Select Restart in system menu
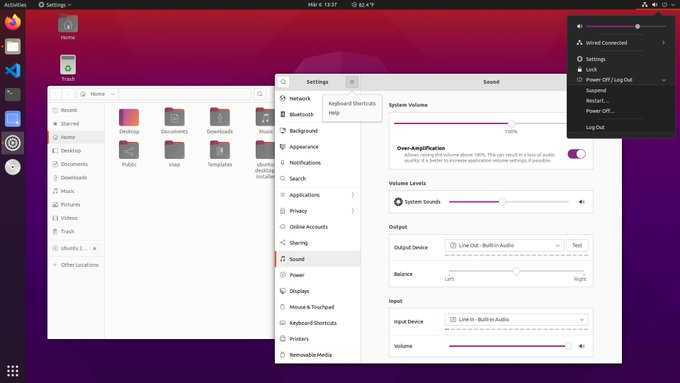This screenshot has width=680, height=383. 597,101
